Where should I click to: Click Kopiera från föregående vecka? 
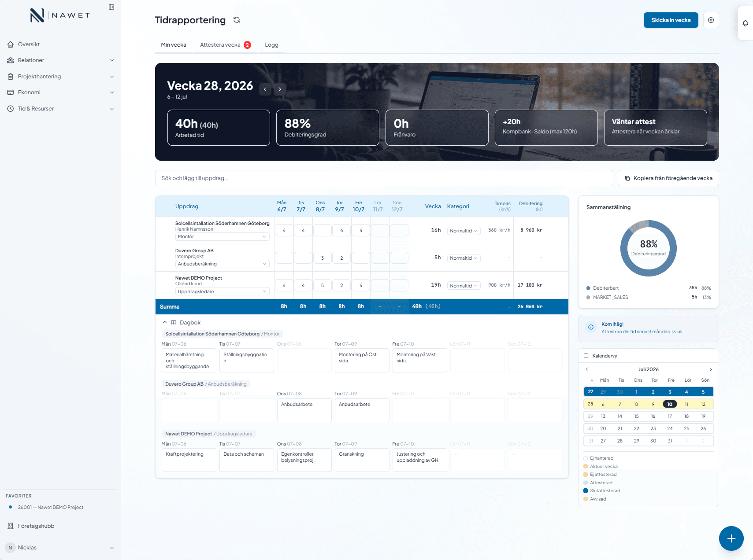coord(668,178)
